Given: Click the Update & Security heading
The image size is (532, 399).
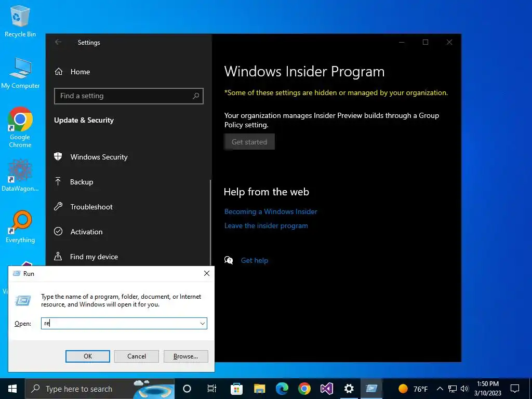Looking at the screenshot, I should pyautogui.click(x=84, y=120).
